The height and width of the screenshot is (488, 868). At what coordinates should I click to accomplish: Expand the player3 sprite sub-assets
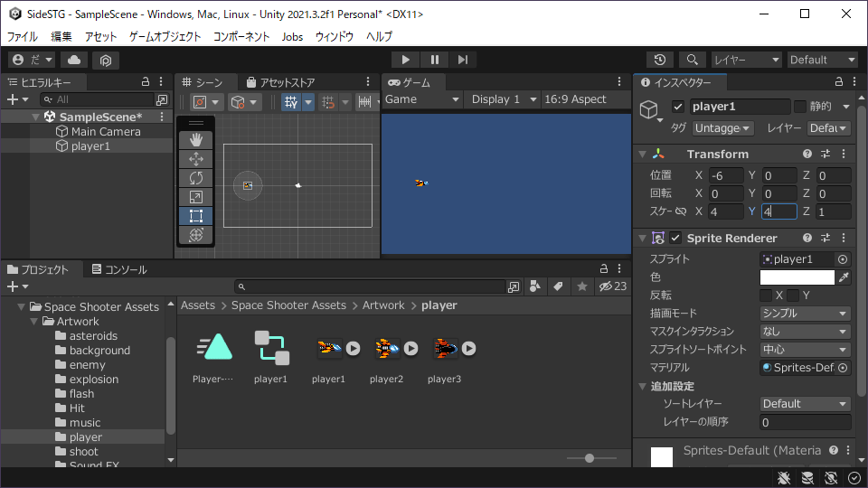click(469, 349)
